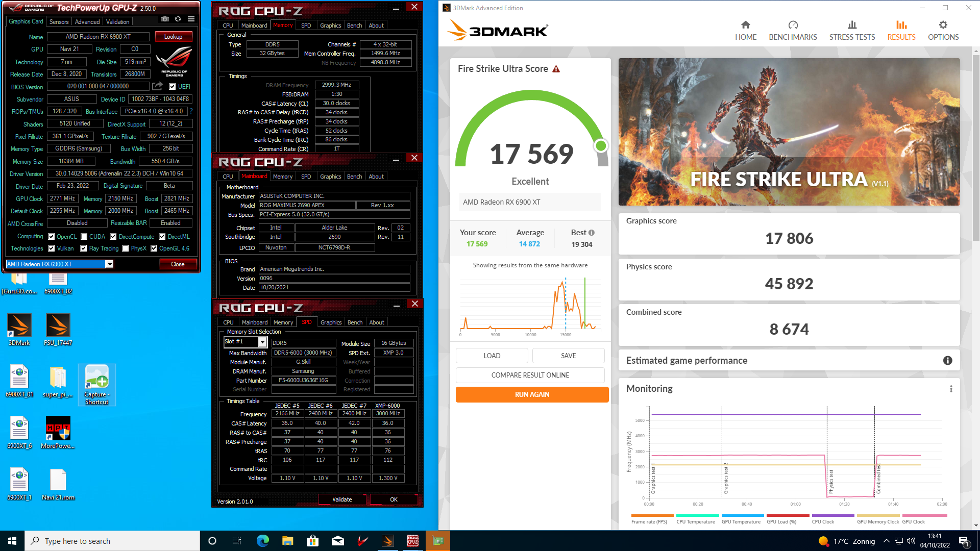980x551 pixels.
Task: Toggle the DirectCompute checkbox
Action: (113, 237)
